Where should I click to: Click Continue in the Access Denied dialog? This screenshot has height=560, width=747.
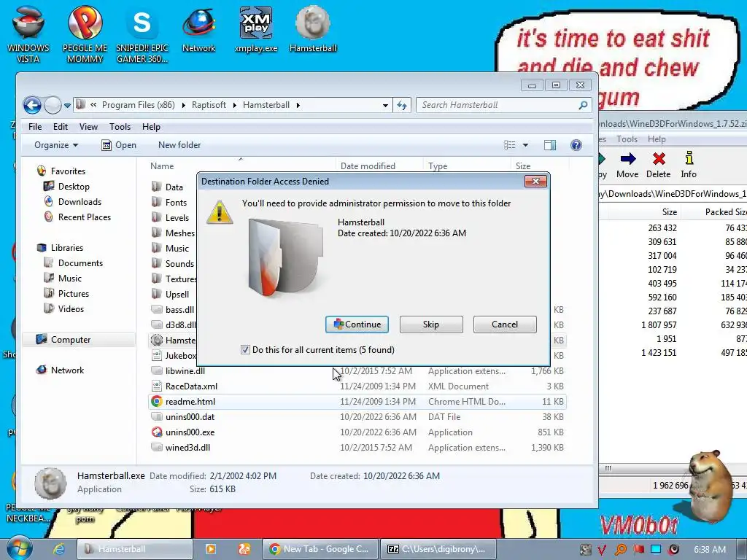[x=357, y=324]
